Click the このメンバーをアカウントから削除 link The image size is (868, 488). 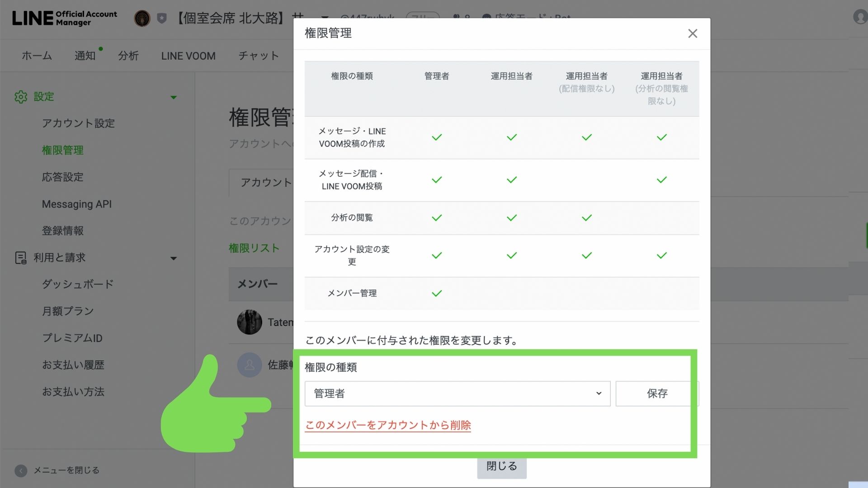click(388, 425)
